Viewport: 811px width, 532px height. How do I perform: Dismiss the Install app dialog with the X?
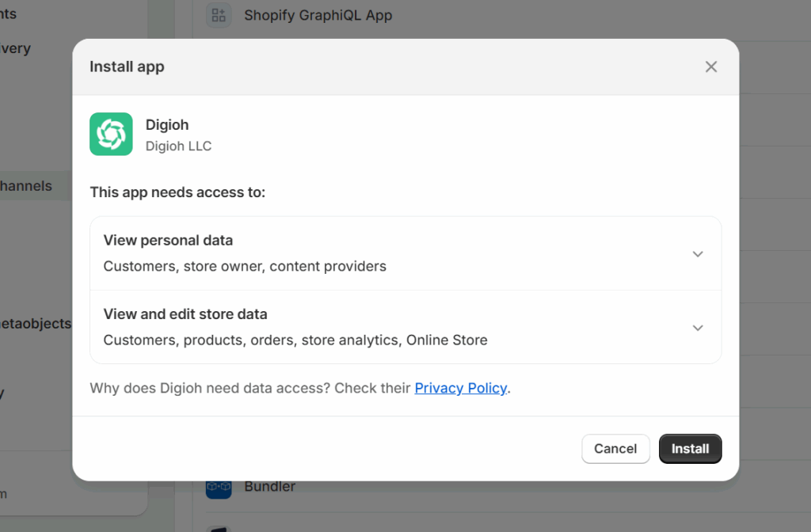coord(710,66)
